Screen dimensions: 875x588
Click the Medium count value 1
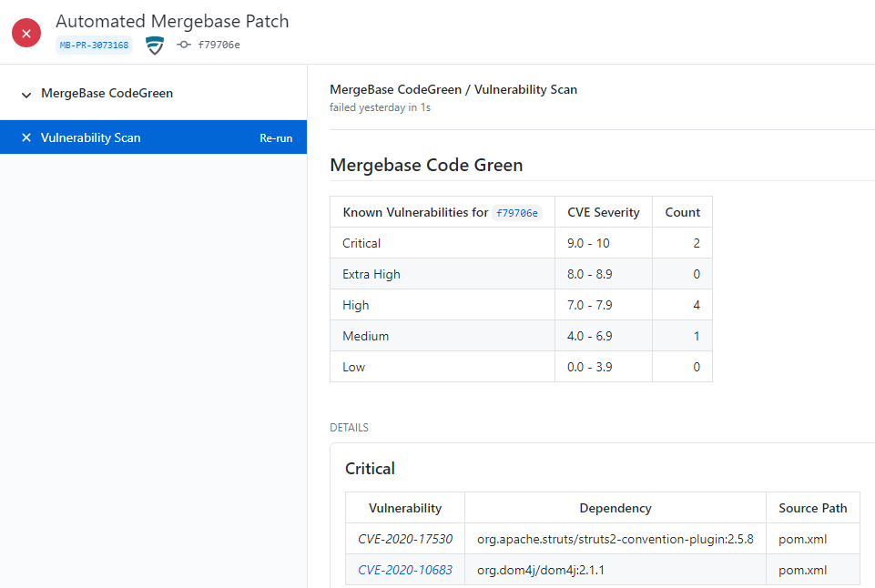[697, 336]
